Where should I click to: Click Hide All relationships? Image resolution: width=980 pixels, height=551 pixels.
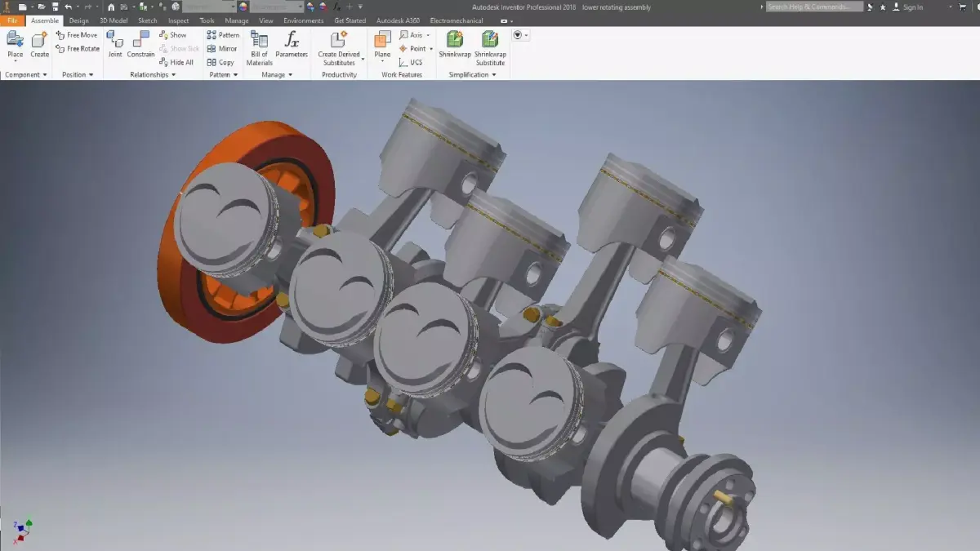(x=176, y=62)
